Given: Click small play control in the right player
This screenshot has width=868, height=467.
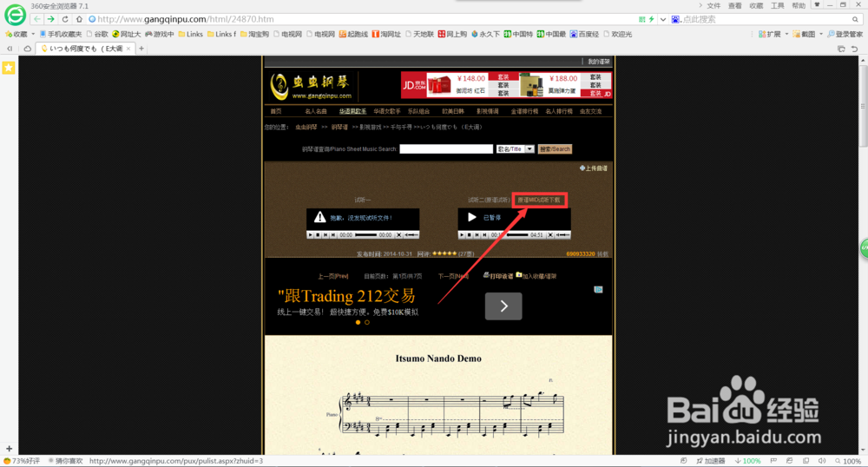Looking at the screenshot, I should (x=462, y=235).
